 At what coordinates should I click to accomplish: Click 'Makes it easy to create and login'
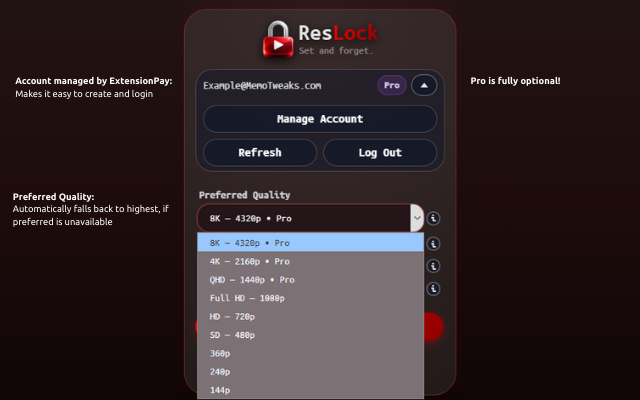pyautogui.click(x=84, y=94)
